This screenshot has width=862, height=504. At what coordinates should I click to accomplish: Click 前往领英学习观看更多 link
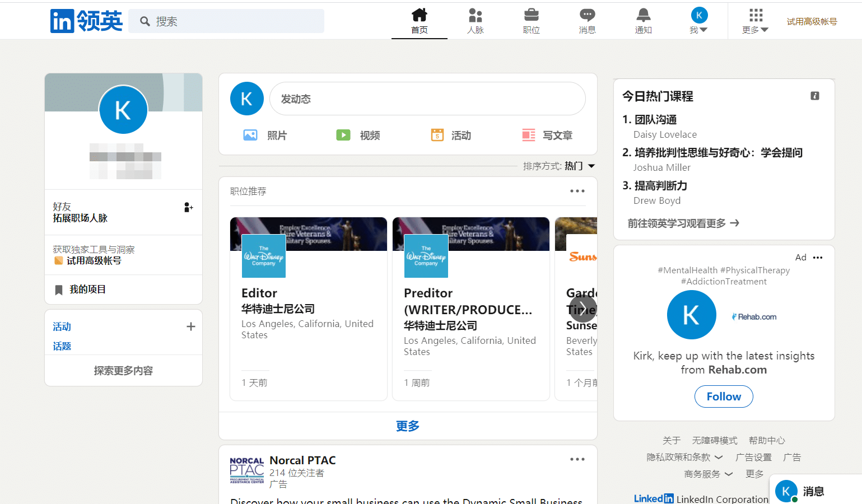(x=683, y=223)
